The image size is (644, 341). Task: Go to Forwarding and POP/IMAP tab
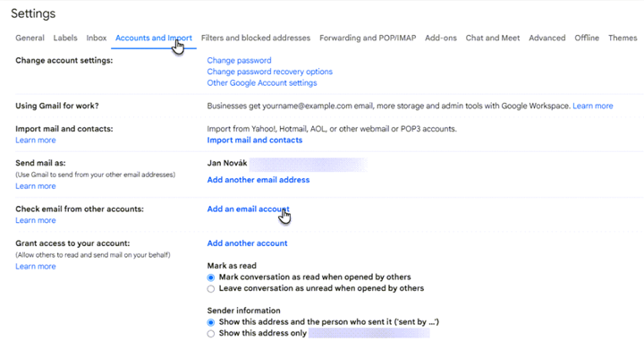pyautogui.click(x=368, y=38)
